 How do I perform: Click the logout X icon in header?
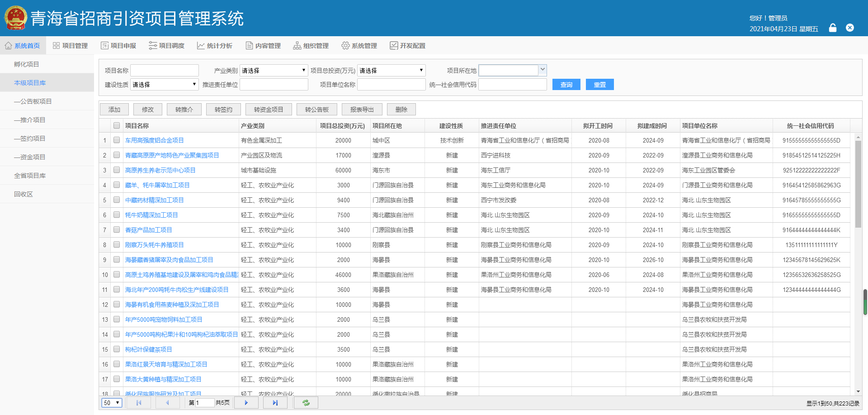click(x=850, y=28)
